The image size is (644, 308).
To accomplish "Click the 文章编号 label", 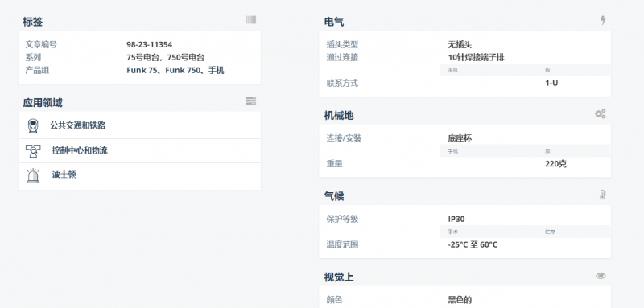I will point(41,44).
